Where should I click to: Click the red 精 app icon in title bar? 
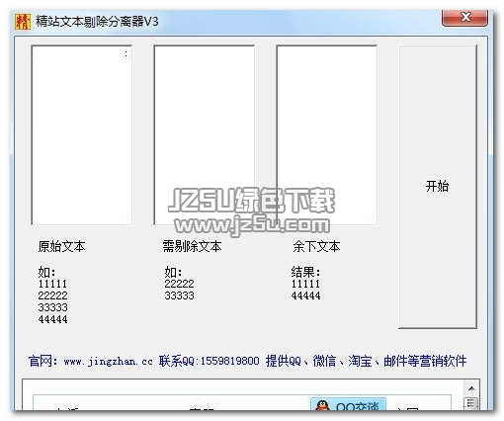tap(23, 22)
